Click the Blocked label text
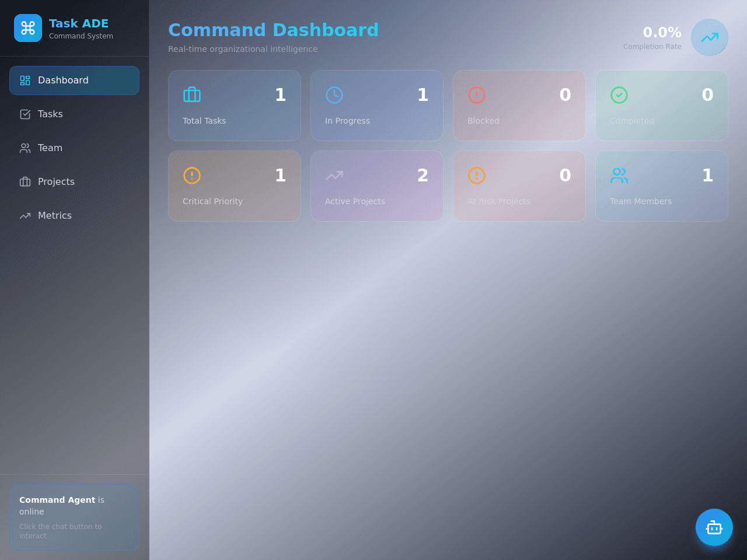747x560 pixels. click(483, 121)
